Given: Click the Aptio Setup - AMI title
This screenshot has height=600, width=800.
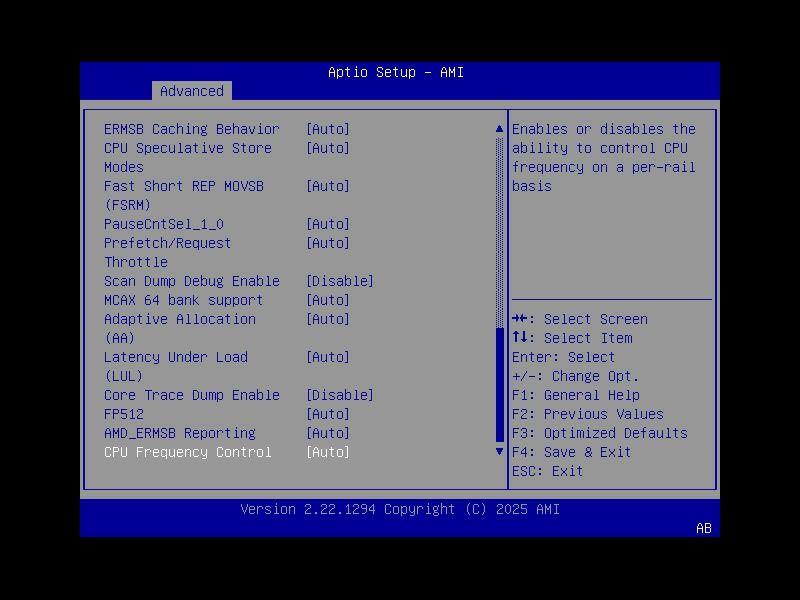Looking at the screenshot, I should coord(396,72).
